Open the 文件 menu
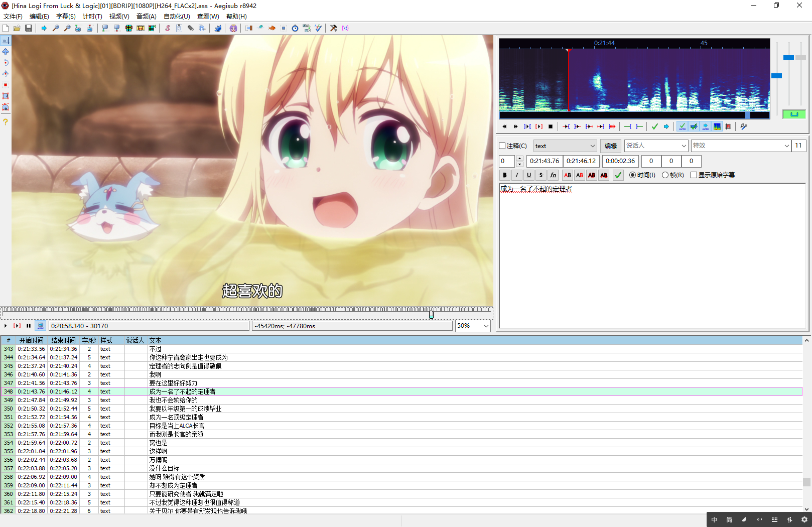 pyautogui.click(x=13, y=17)
